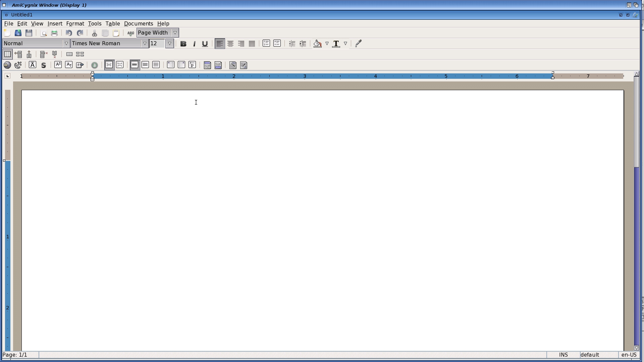Viewport: 644px width, 362px height.
Task: Create a new document with the New icon
Action: click(x=7, y=33)
